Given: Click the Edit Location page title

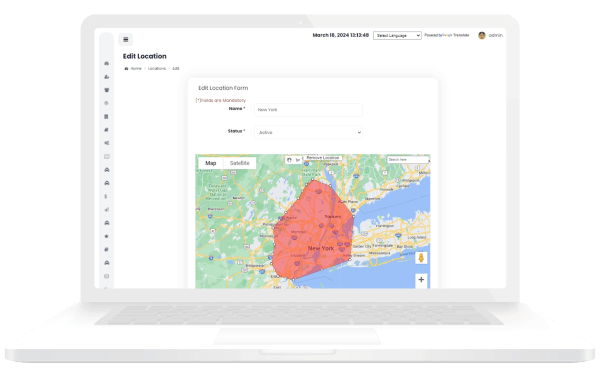Looking at the screenshot, I should (145, 56).
